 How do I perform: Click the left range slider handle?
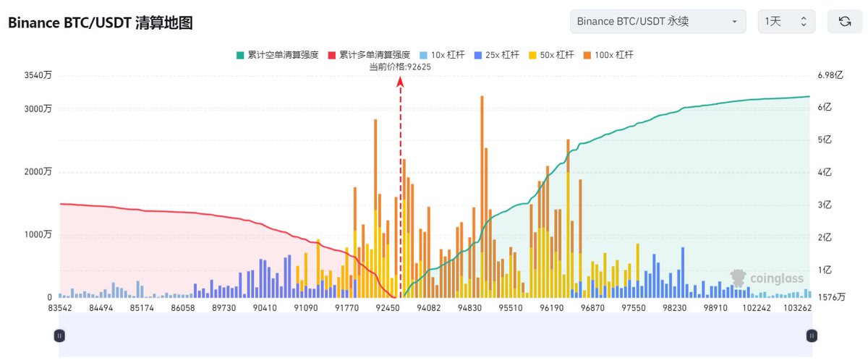click(x=59, y=336)
